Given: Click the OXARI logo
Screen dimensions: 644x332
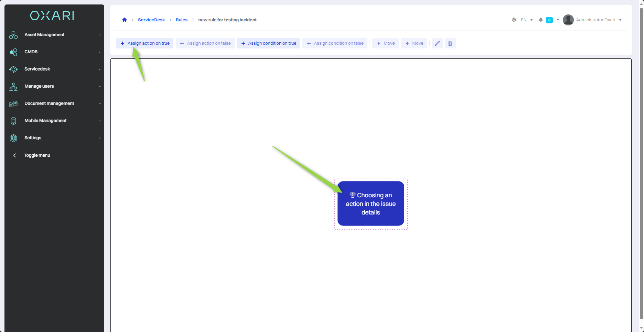Looking at the screenshot, I should (52, 15).
